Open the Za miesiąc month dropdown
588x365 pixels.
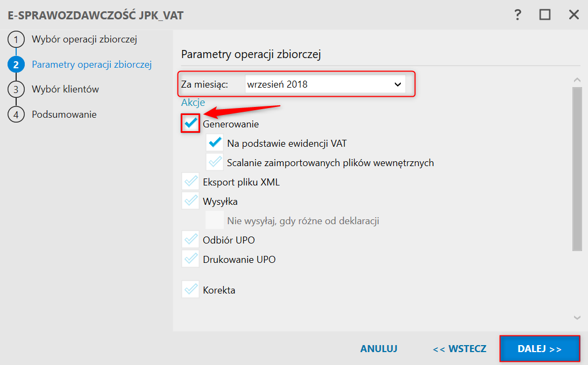pyautogui.click(x=325, y=84)
